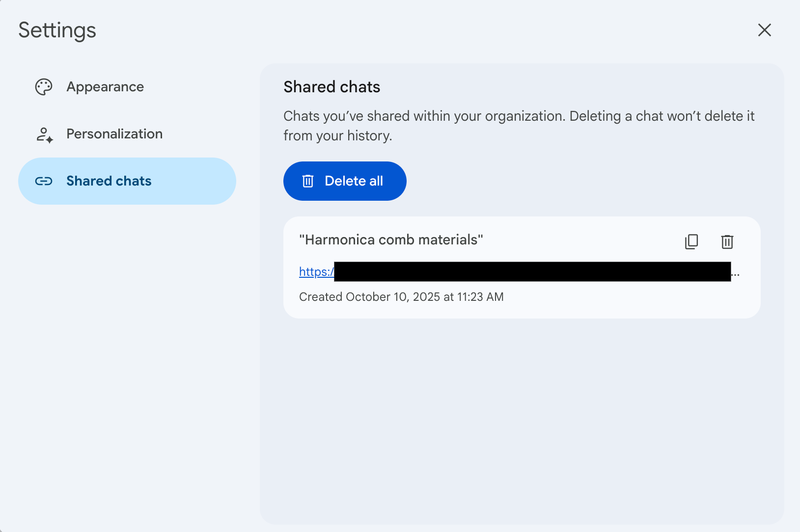Click the trash icon inside Delete all
800x532 pixels.
coord(308,181)
